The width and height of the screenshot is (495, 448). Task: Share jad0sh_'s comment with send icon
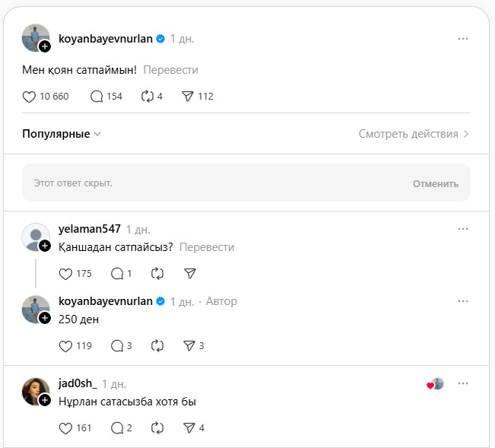[189, 427]
